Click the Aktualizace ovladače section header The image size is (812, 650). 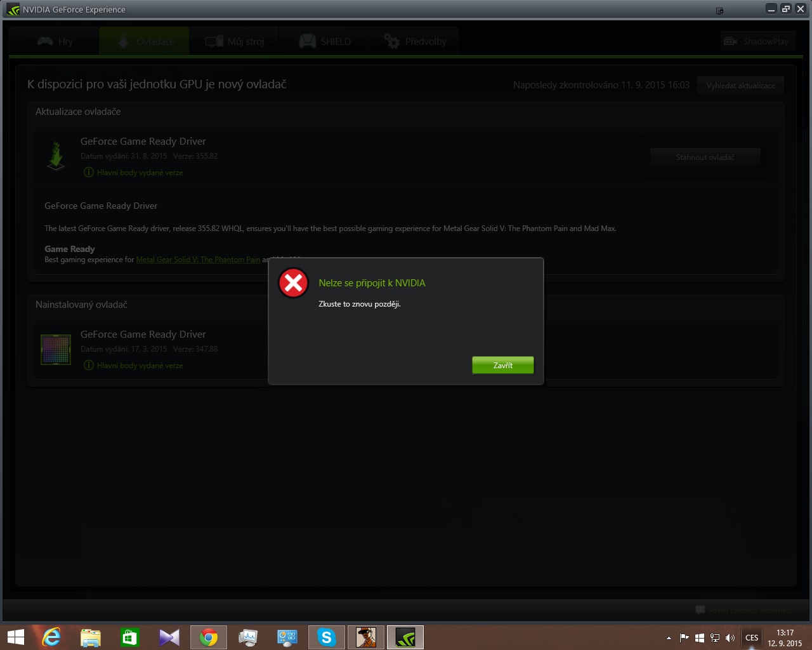tap(78, 112)
